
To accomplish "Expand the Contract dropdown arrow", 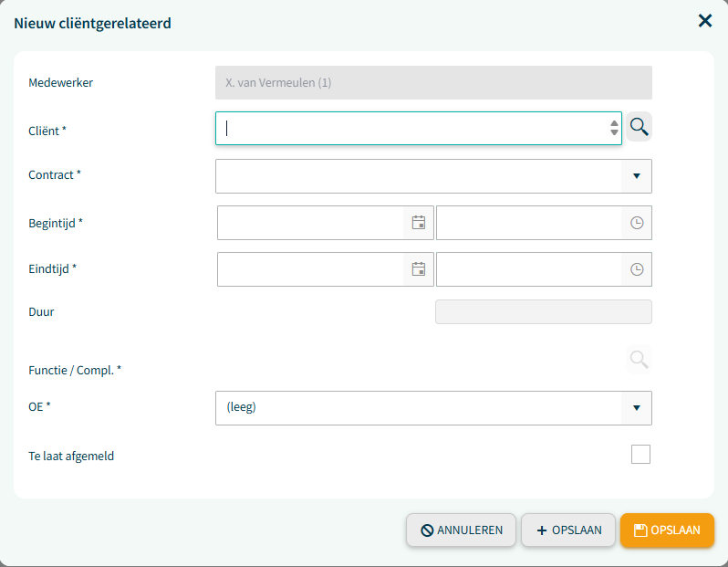I will coord(637,176).
